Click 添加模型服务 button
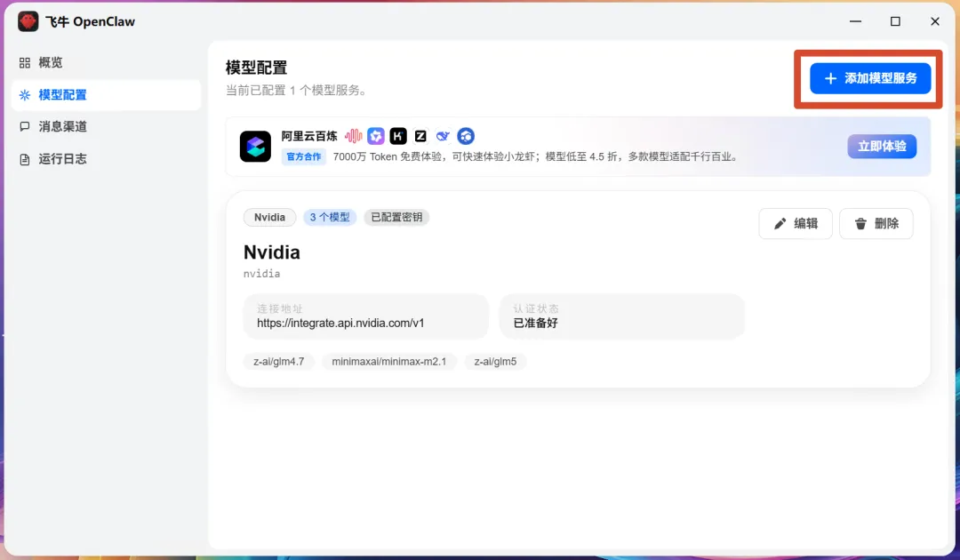This screenshot has width=960, height=560. (x=870, y=78)
